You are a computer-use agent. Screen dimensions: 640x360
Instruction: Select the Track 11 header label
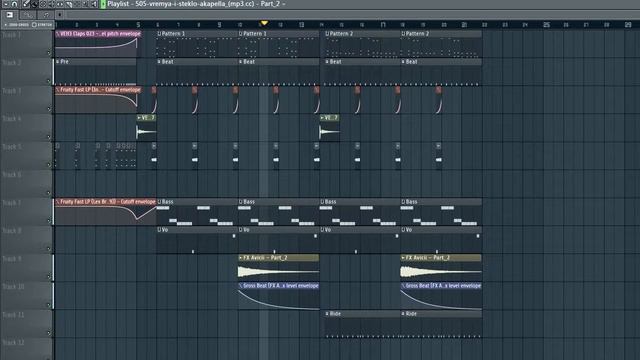click(x=13, y=315)
